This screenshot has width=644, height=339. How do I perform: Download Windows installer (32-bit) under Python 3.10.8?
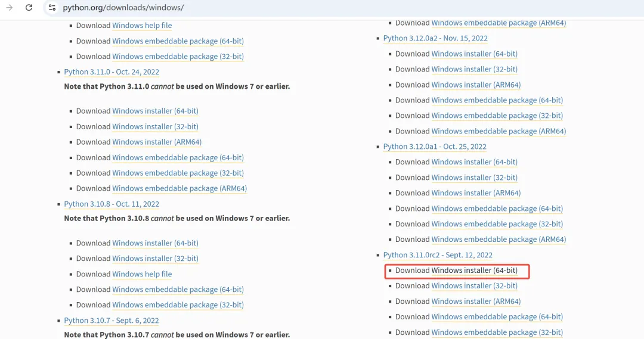[x=155, y=259]
